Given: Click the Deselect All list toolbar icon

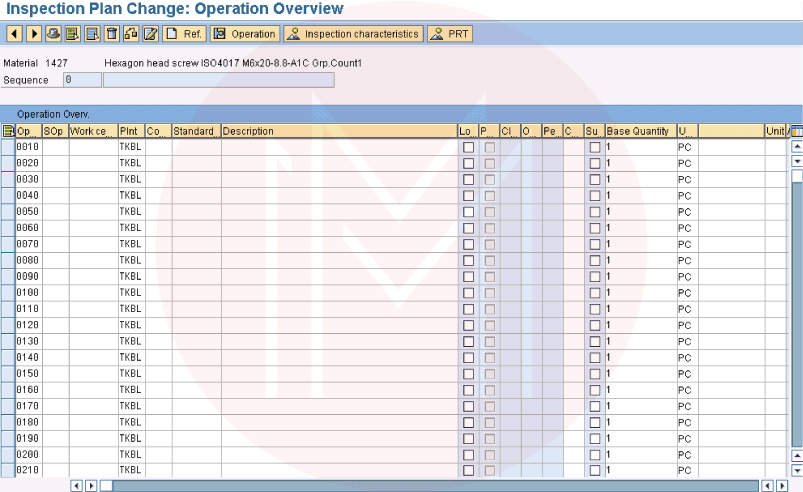Looking at the screenshot, I should [92, 34].
